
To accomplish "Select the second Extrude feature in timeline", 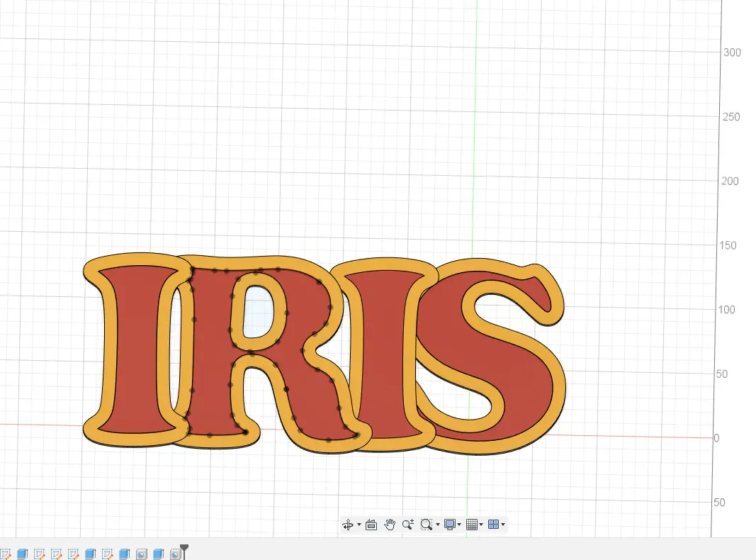I will [90, 554].
